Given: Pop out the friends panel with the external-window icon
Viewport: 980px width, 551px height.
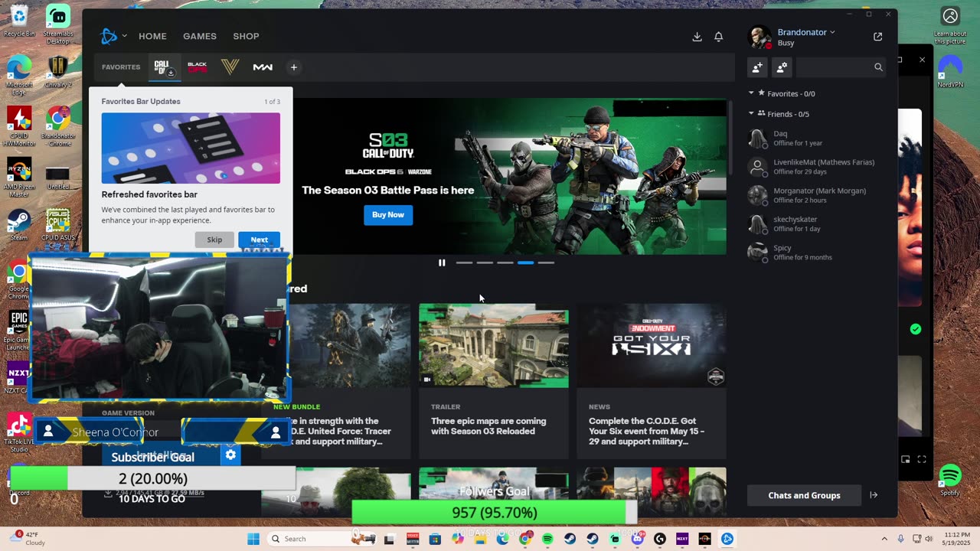Looking at the screenshot, I should [877, 37].
